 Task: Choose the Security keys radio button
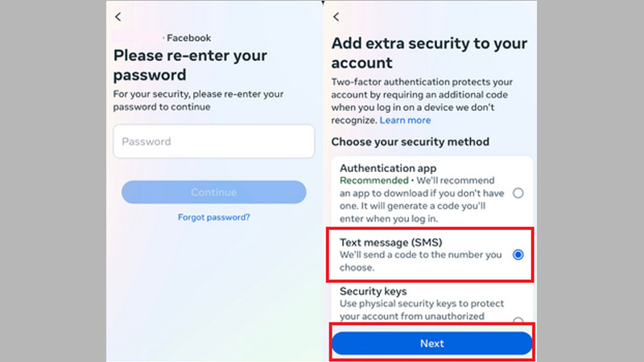(518, 321)
